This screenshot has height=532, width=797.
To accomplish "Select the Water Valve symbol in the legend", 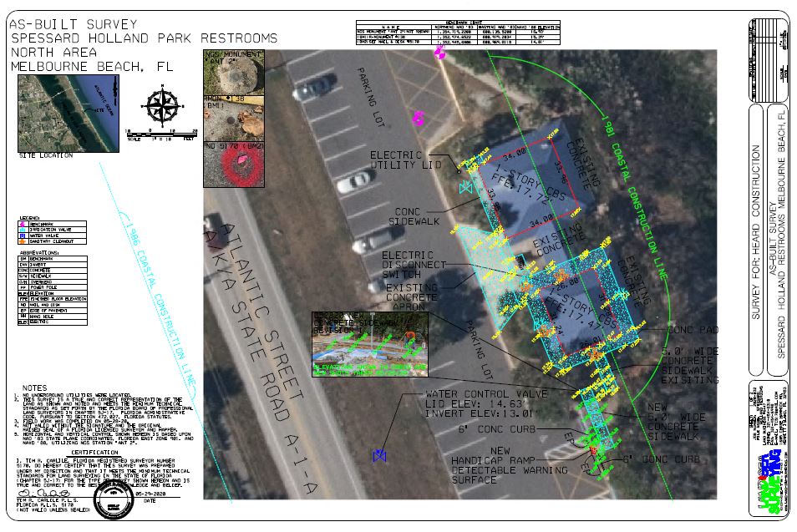I will (x=23, y=236).
